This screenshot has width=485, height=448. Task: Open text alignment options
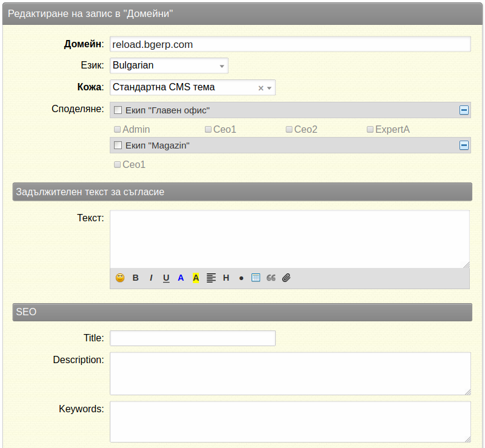[211, 278]
